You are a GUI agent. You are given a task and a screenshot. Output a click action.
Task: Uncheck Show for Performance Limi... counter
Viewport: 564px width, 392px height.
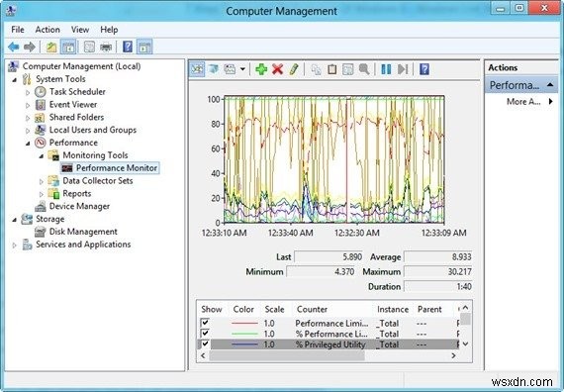pyautogui.click(x=205, y=323)
